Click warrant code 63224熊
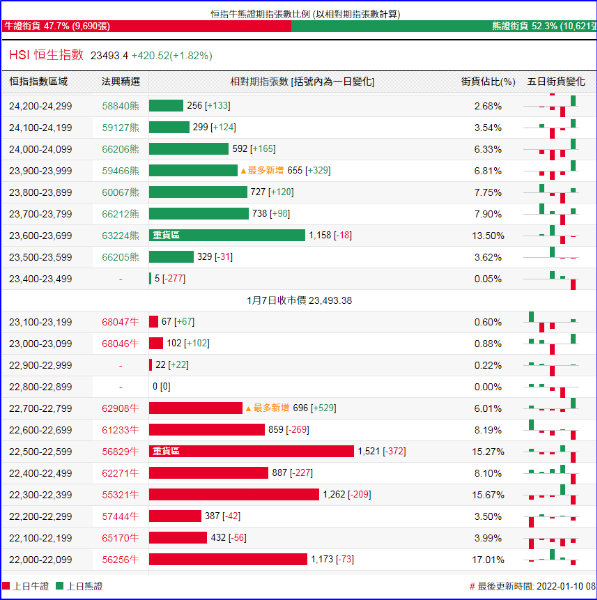The height and width of the screenshot is (600, 597). 120,235
